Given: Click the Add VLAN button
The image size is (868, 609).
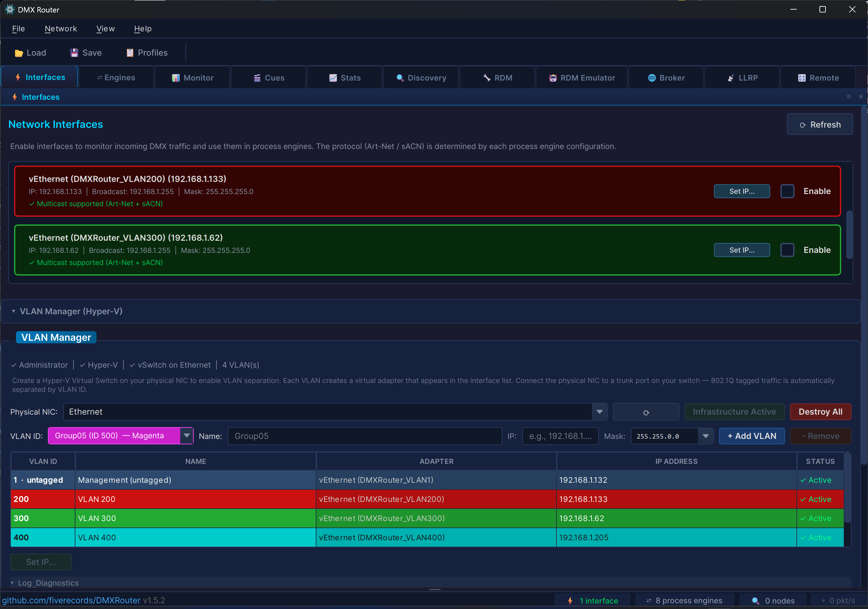Looking at the screenshot, I should [x=752, y=436].
